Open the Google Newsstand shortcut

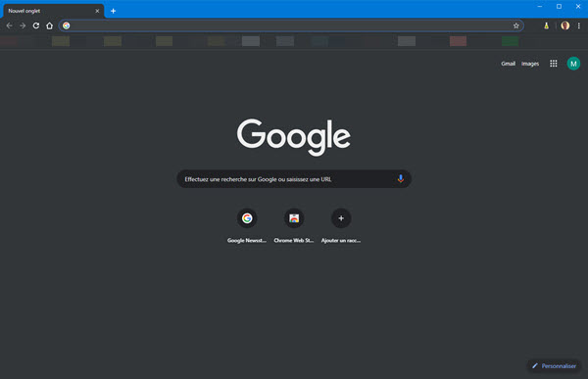247,225
